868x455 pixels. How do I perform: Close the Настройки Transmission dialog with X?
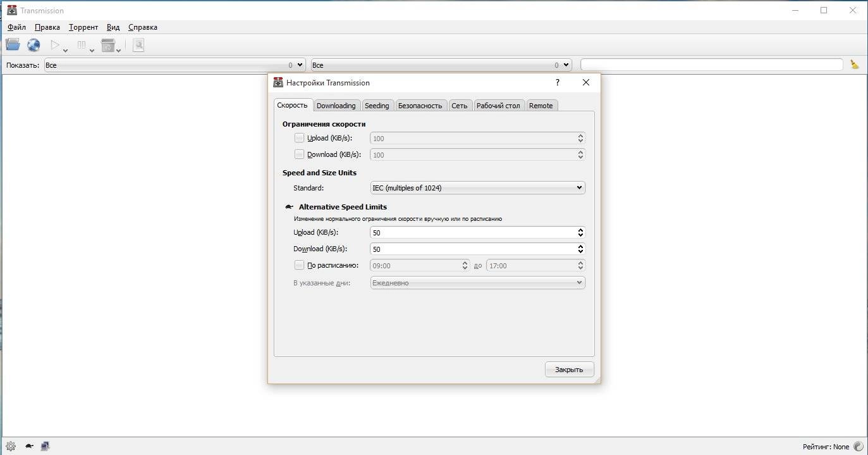tap(586, 82)
